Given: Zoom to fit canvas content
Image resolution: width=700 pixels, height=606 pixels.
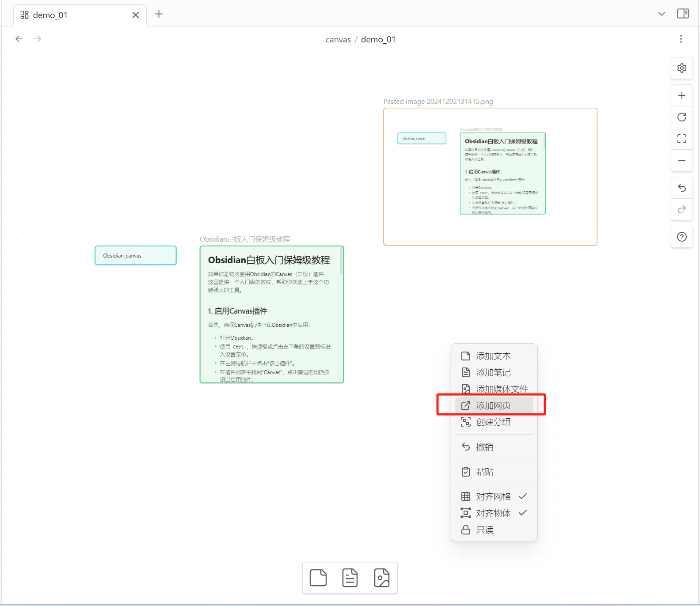Looking at the screenshot, I should [x=682, y=139].
